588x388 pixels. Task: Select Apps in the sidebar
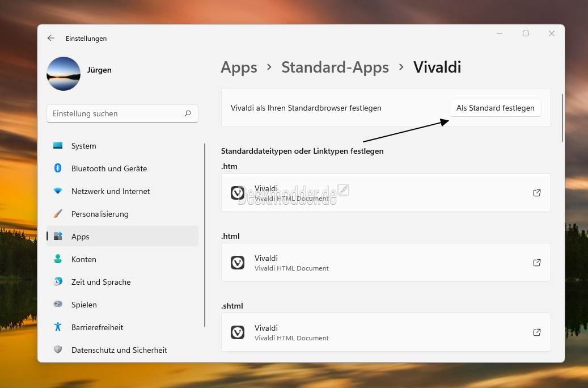pyautogui.click(x=122, y=237)
